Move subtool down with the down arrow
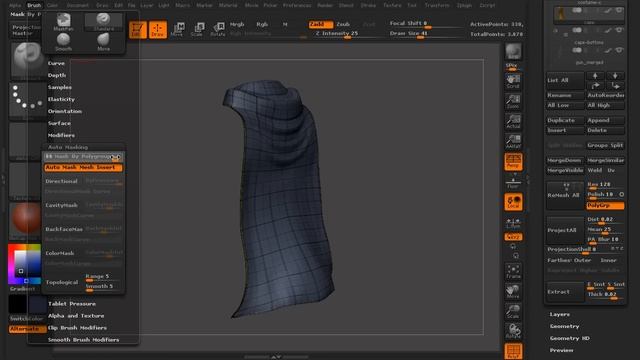Screen dimensions: 640x360 (615, 76)
